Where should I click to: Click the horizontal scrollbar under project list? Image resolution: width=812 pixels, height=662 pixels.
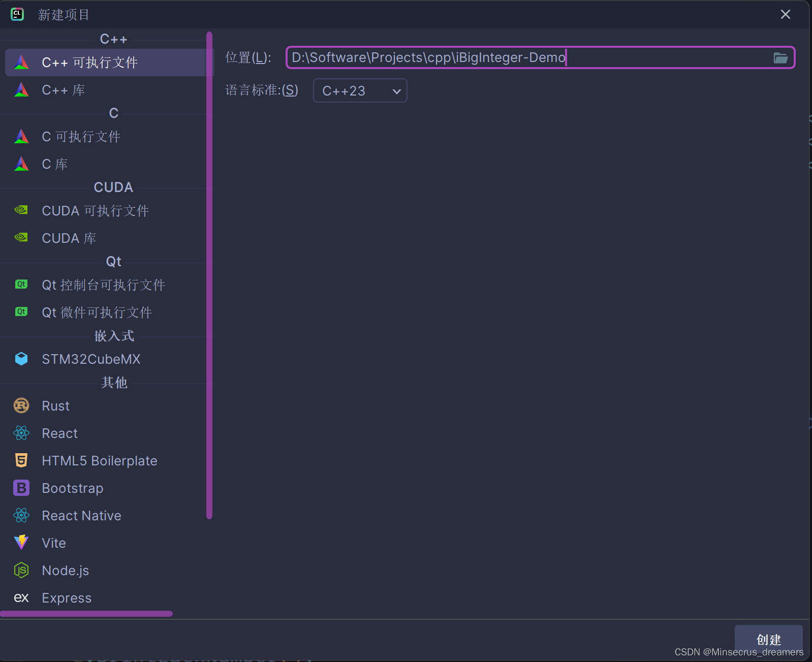[x=86, y=614]
